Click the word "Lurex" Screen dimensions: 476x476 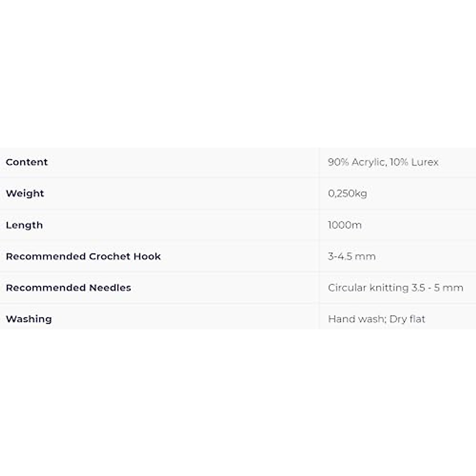tap(425, 162)
